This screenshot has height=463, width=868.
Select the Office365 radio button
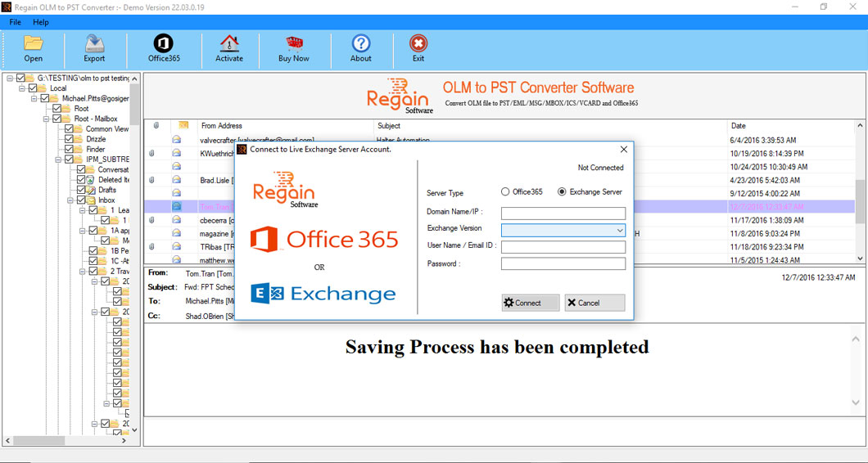505,192
